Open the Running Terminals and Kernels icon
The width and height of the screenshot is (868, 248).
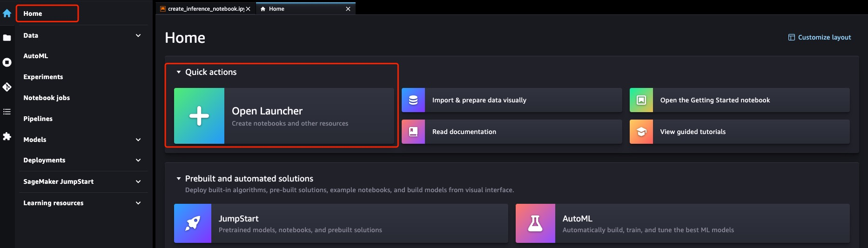(7, 62)
